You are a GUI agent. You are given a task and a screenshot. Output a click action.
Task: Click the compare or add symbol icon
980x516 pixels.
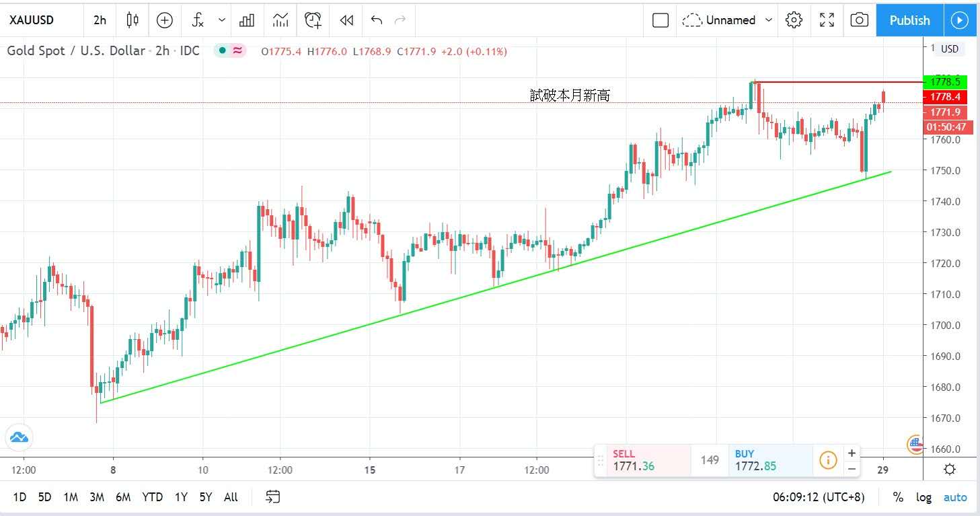tap(165, 20)
